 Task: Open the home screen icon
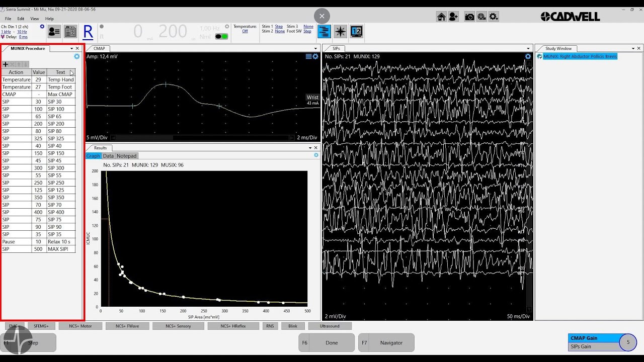point(441,17)
